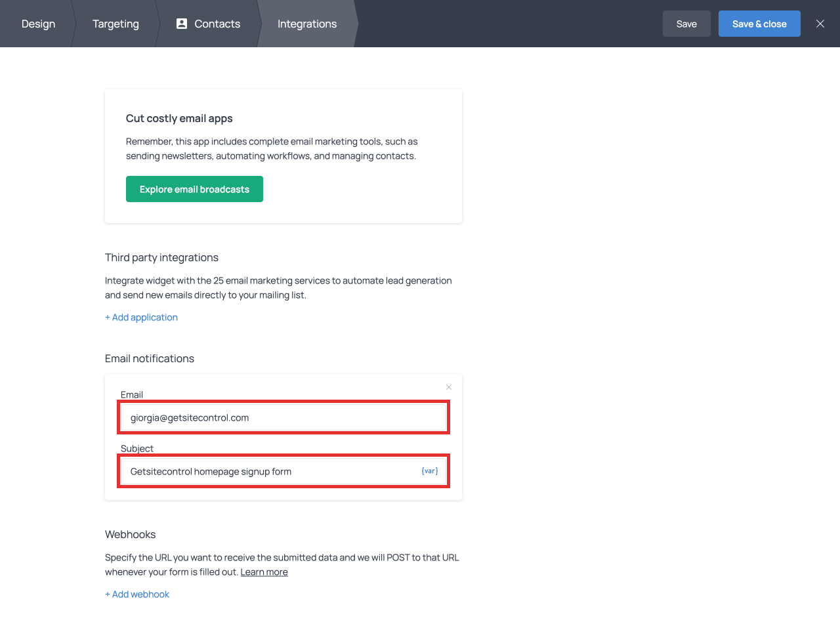This screenshot has width=840, height=630.
Task: Open the Design tab
Action: click(x=38, y=24)
